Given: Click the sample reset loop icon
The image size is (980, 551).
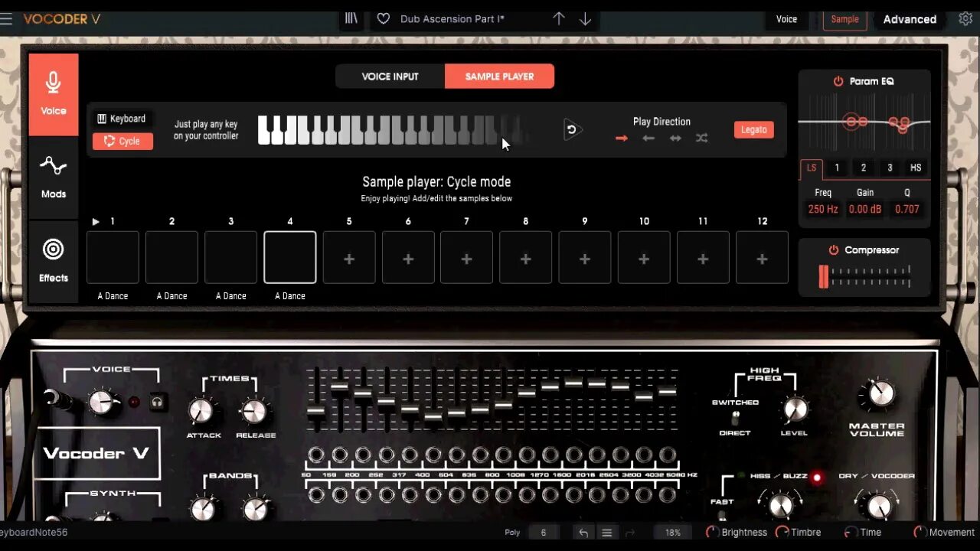Looking at the screenshot, I should 571,130.
